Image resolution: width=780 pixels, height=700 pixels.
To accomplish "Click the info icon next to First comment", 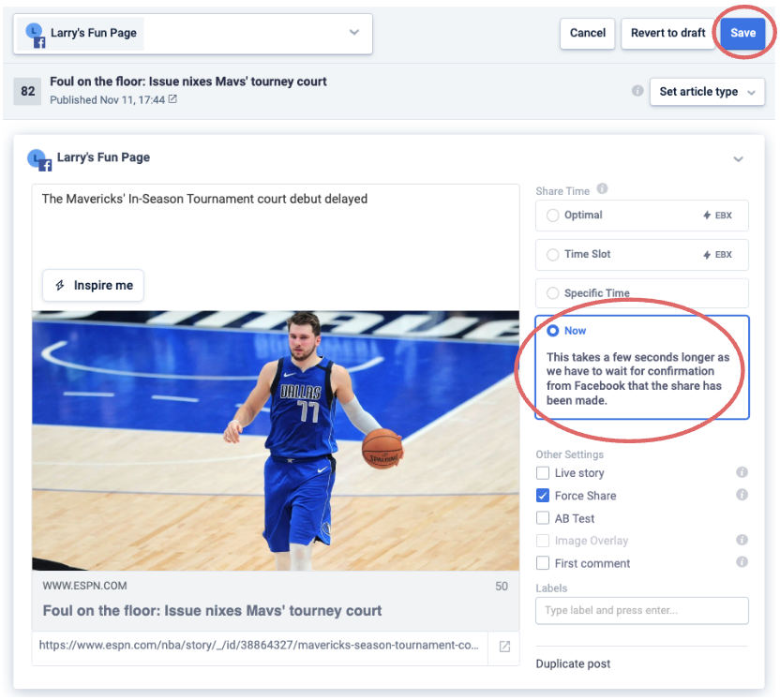I will [x=742, y=562].
